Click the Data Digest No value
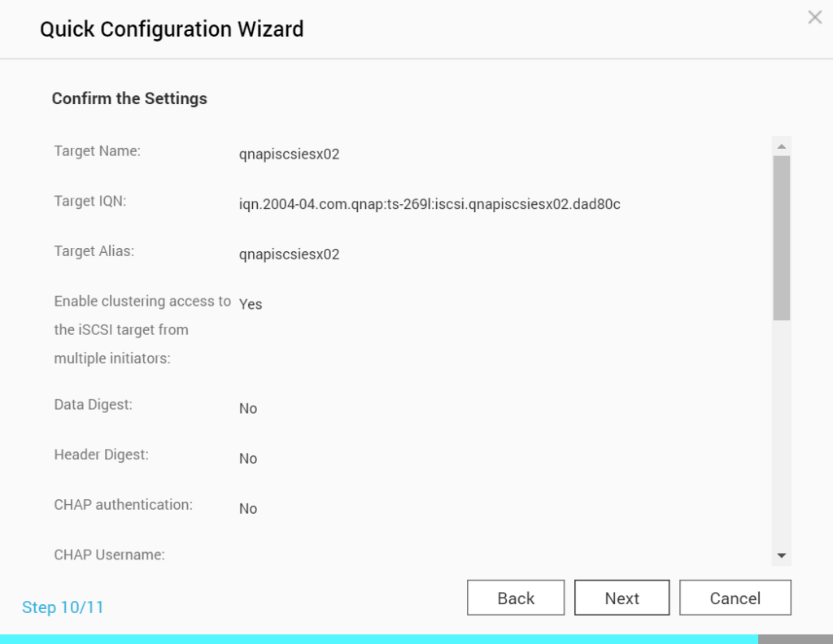Image resolution: width=833 pixels, height=644 pixels. tap(248, 408)
